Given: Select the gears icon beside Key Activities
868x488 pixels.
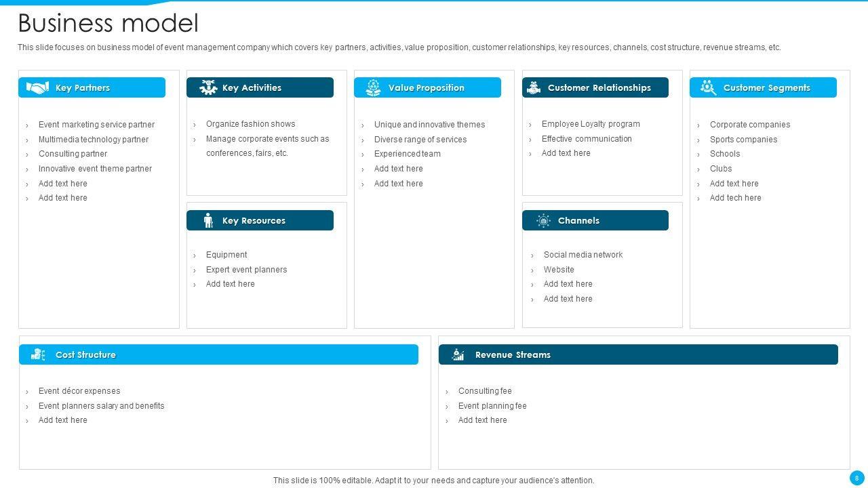Looking at the screenshot, I should tap(208, 87).
